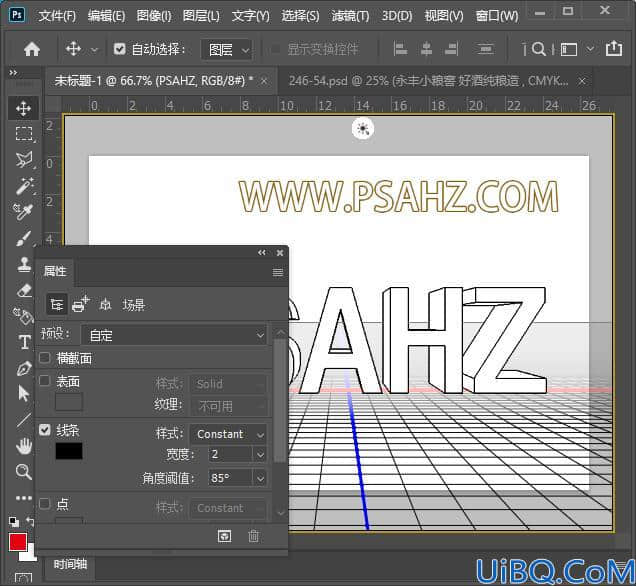Screen dimensions: 636x586
Task: Select the Zoom tool in the toolbar
Action: pos(24,472)
